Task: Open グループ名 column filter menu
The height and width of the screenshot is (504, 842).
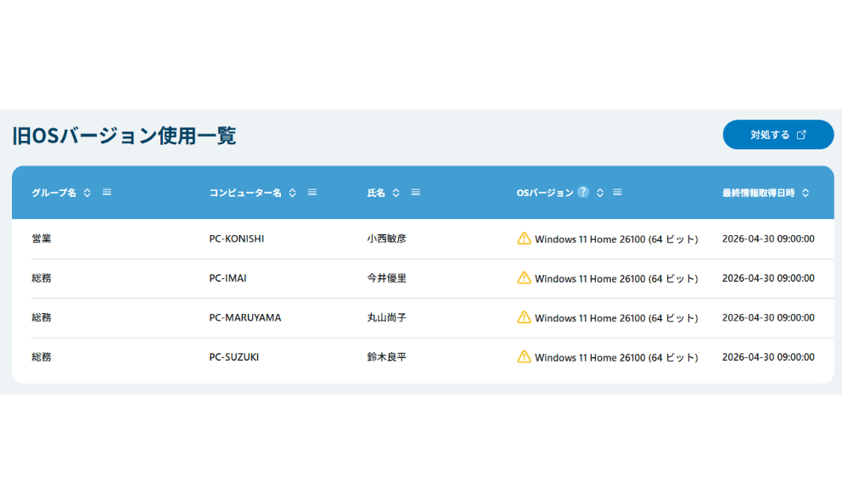Action: click(107, 192)
